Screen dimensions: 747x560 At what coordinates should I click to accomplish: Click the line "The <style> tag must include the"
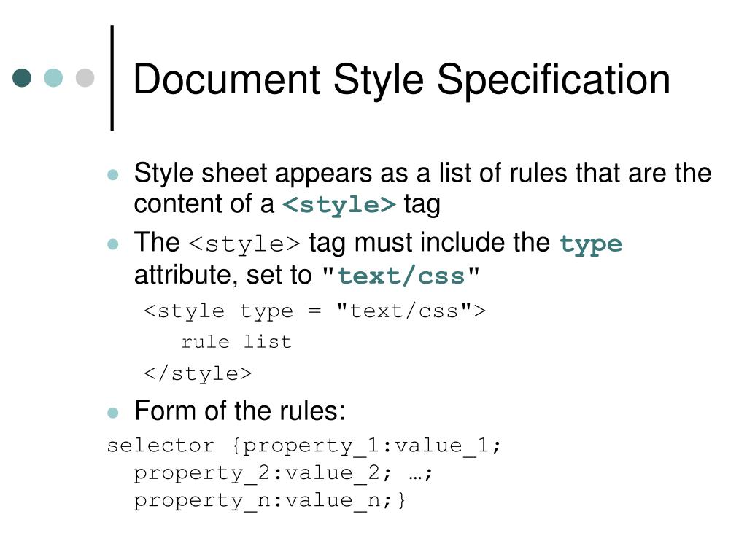point(342,243)
